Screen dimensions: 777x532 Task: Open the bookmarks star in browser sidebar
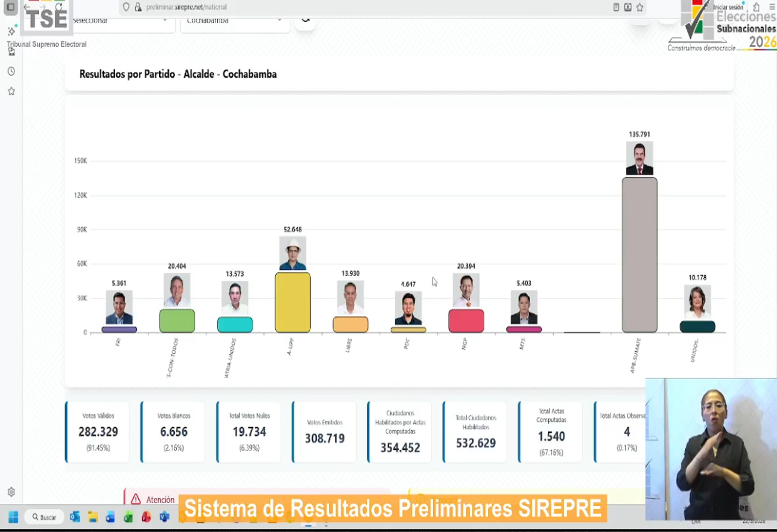click(12, 91)
